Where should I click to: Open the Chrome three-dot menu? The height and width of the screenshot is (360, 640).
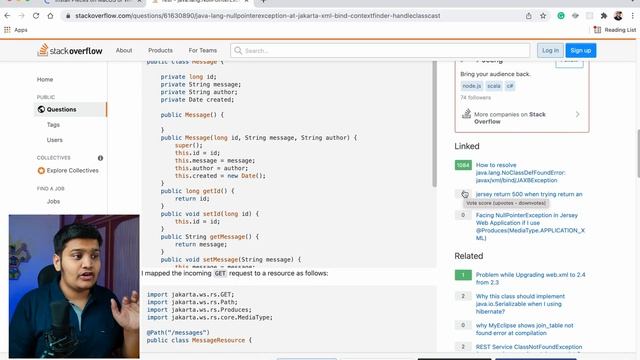tap(632, 16)
